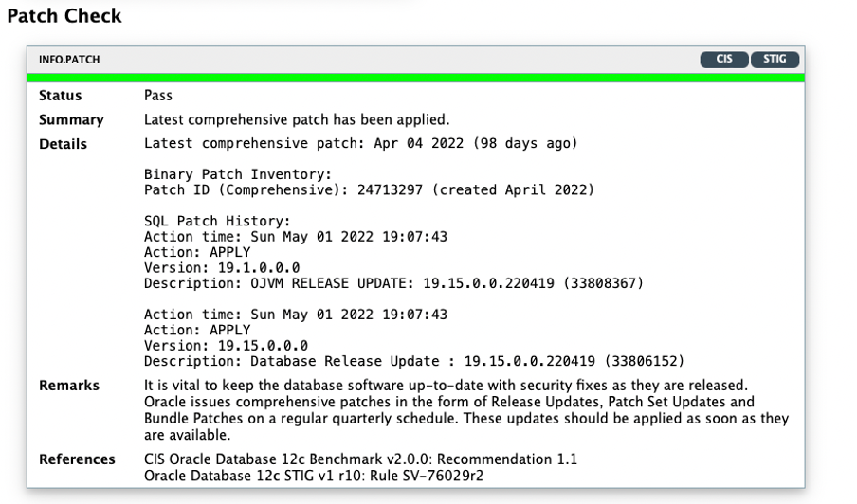Open the Oracle Database 12c STIG reference
The height and width of the screenshot is (504, 857).
pyautogui.click(x=314, y=475)
